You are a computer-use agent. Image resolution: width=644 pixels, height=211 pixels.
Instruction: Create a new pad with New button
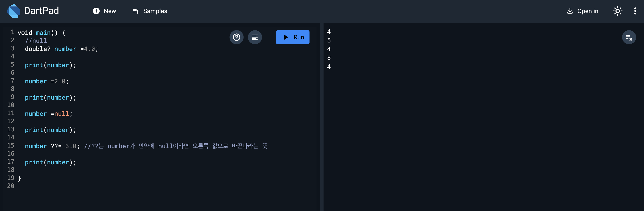[105, 11]
